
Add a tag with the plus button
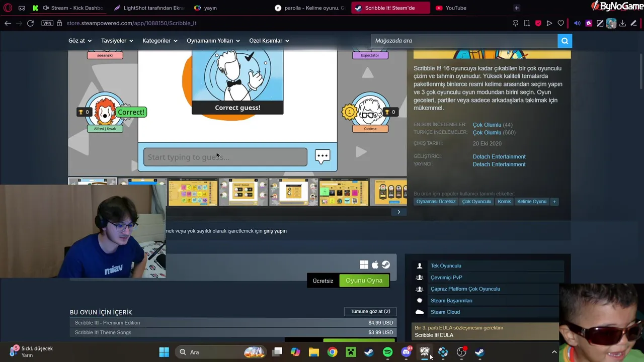tap(554, 202)
